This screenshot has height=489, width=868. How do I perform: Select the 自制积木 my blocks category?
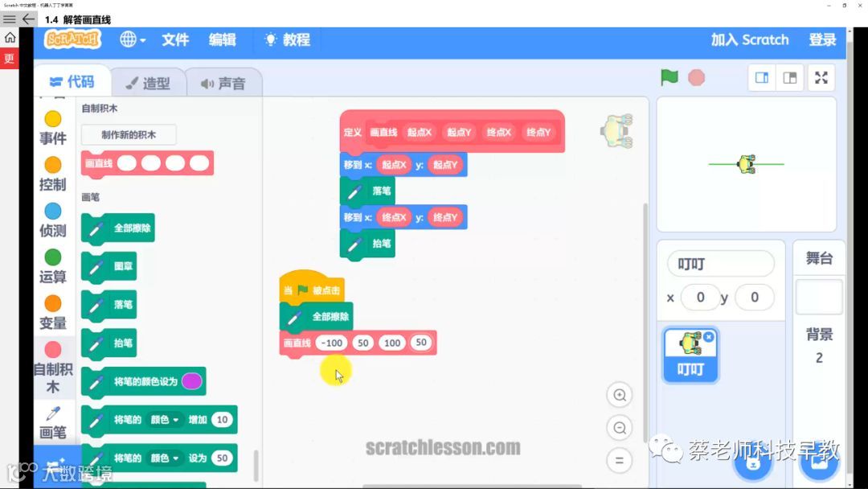click(52, 368)
